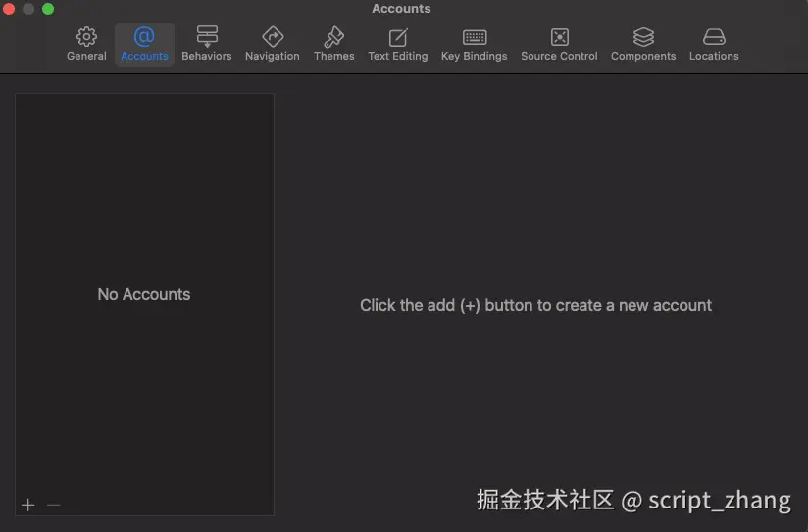Minimize the window with the yellow button
The width and height of the screenshot is (808, 532).
28,9
